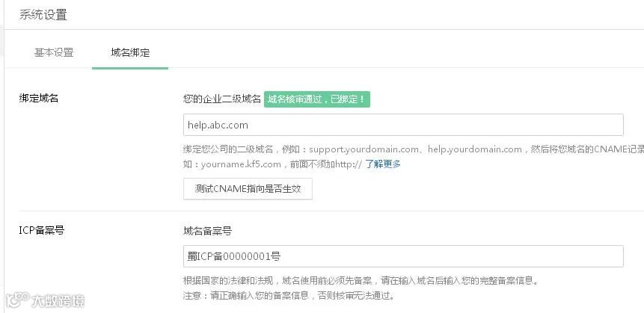This screenshot has height=313, width=644.
Task: Click the 注意 note about filing info
Action: click(289, 295)
